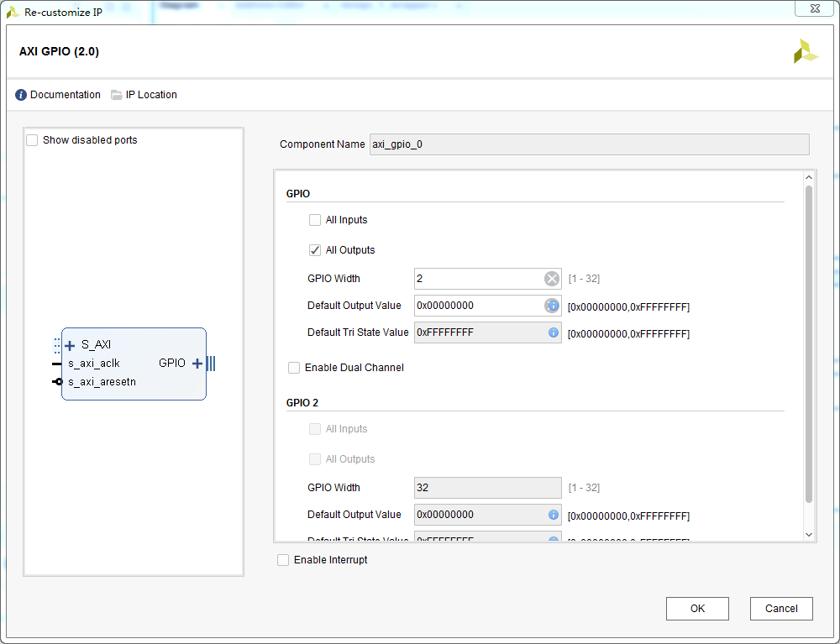Open the Documentation info icon
Viewport: 840px width, 644px height.
click(21, 95)
